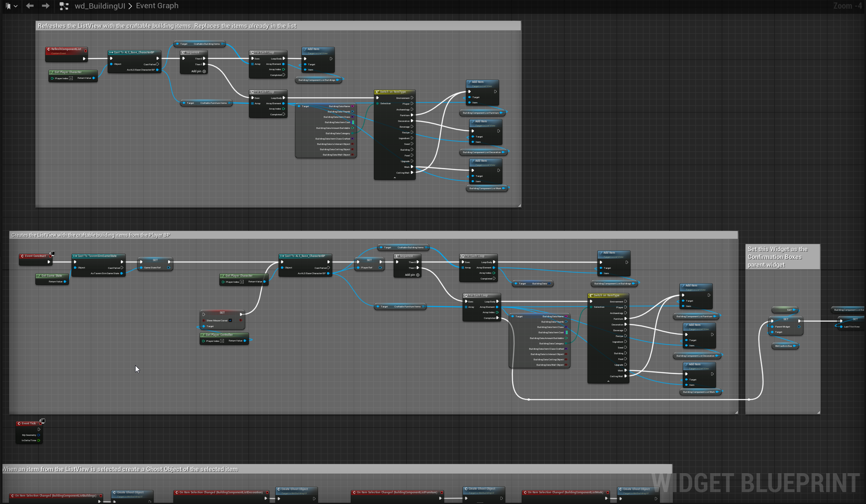
Task: Collapse pins on lower Switch on ItemType node
Action: (608, 381)
